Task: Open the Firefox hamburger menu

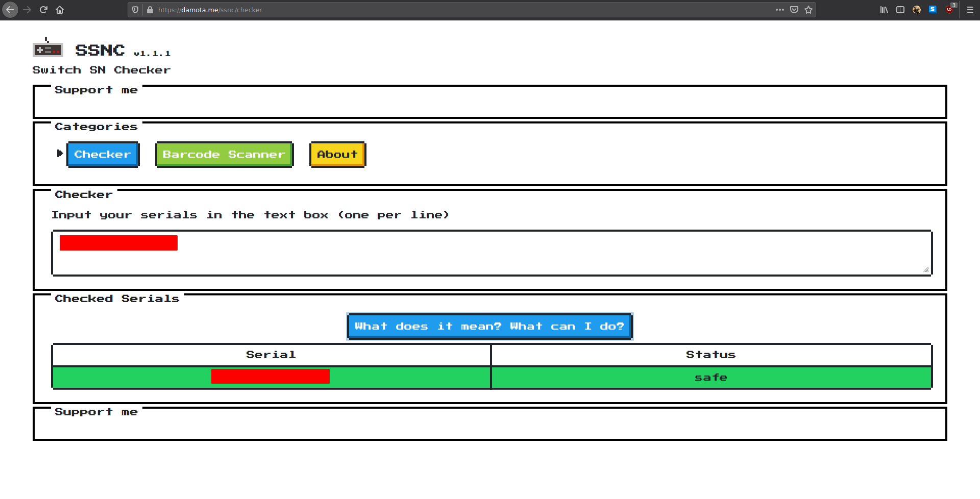Action: [970, 10]
